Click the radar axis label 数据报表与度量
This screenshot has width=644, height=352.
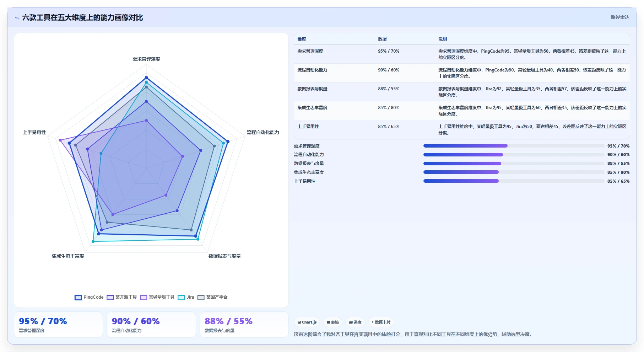click(224, 256)
